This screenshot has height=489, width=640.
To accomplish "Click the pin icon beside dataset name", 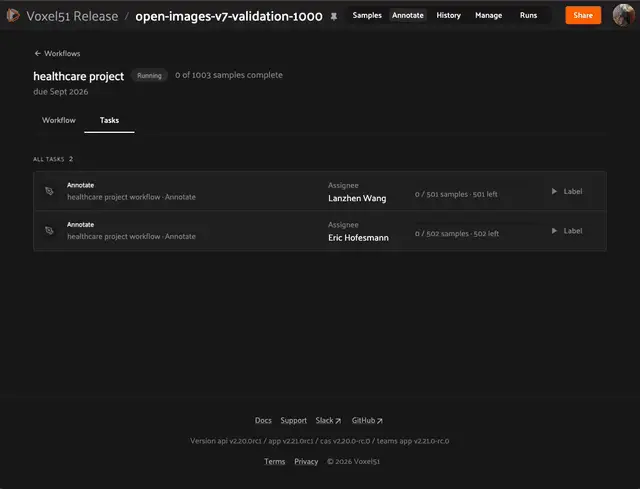I will (333, 17).
